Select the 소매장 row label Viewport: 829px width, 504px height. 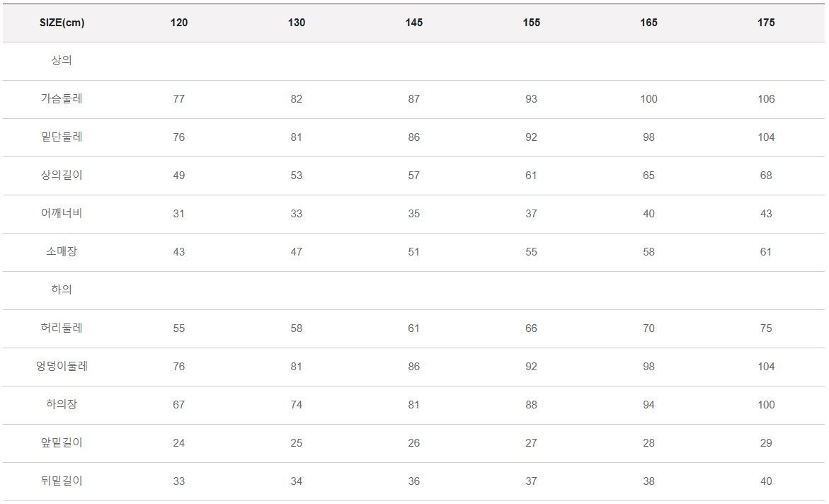pos(62,252)
